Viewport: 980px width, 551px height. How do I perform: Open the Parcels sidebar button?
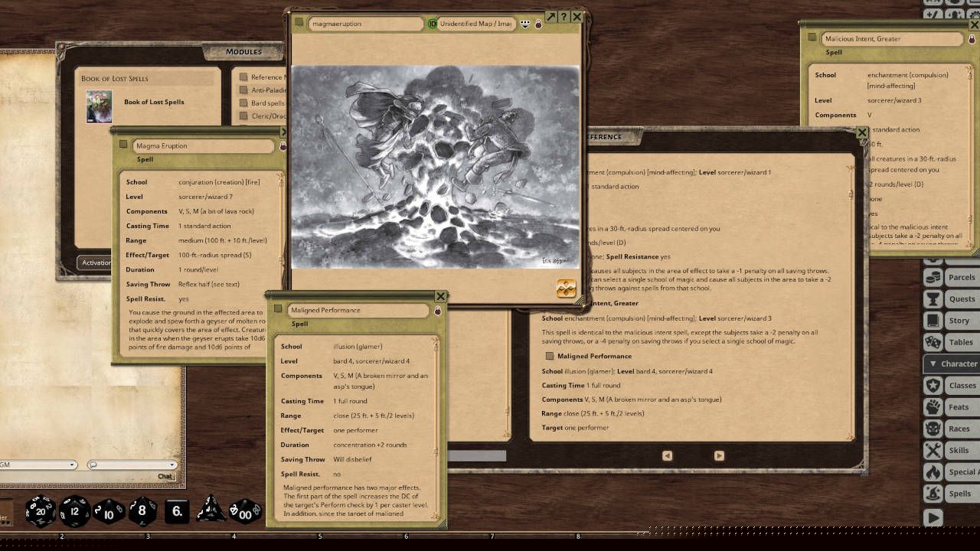click(x=950, y=277)
